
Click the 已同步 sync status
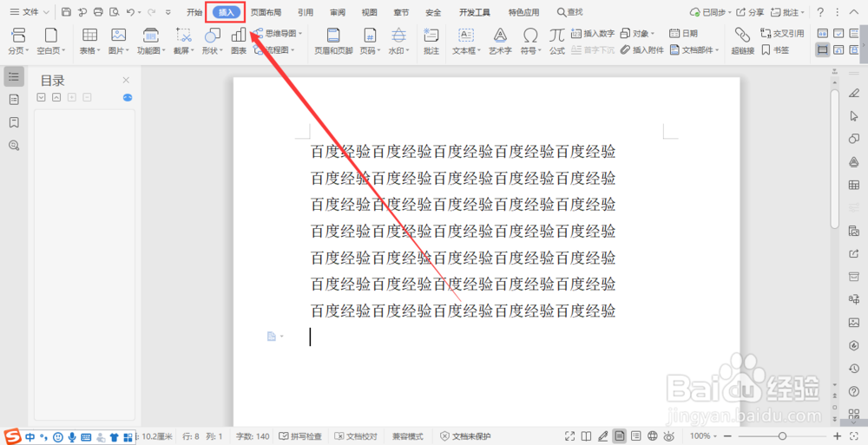pyautogui.click(x=710, y=11)
